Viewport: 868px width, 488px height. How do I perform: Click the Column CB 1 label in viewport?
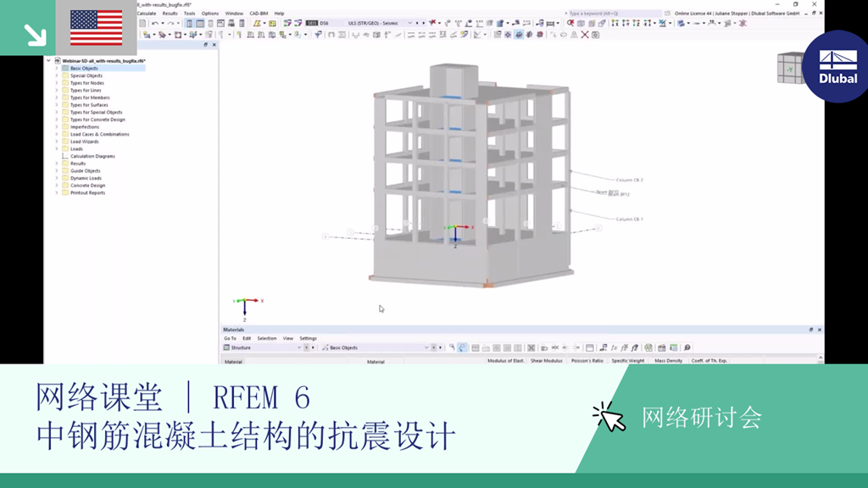click(630, 219)
